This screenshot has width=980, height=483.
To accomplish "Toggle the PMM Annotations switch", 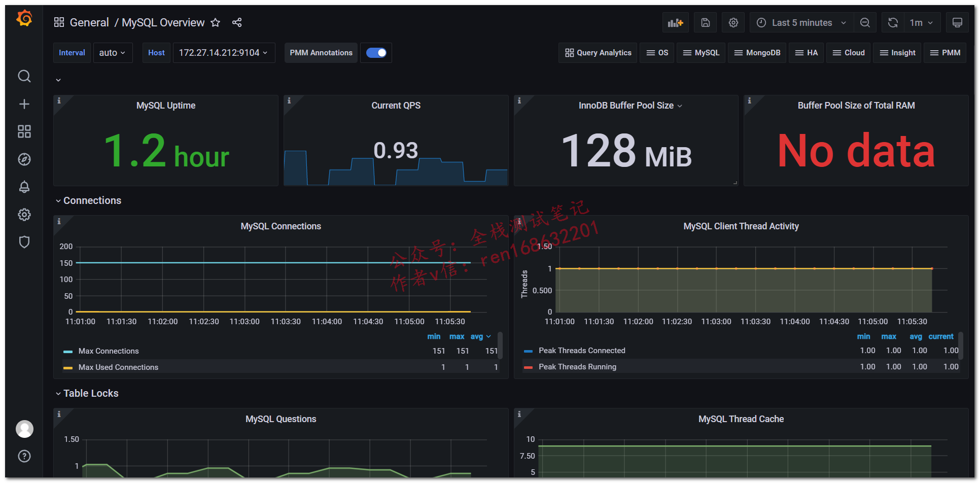I will tap(376, 53).
